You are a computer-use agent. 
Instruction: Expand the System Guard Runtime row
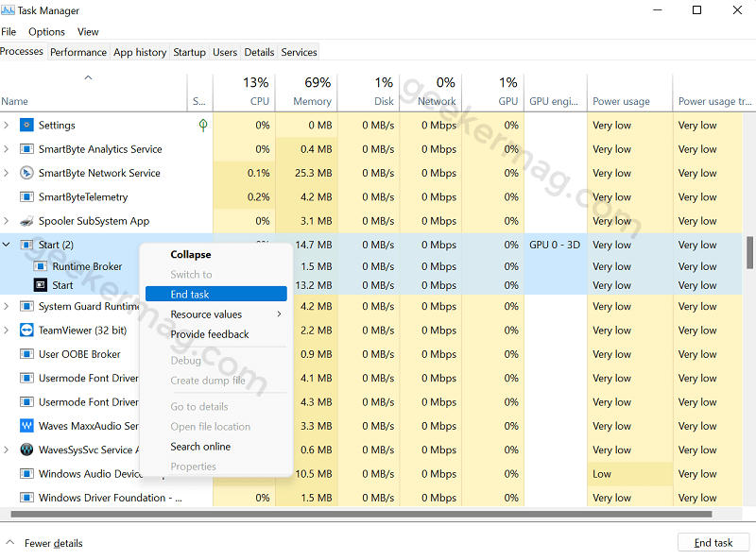[x=7, y=307]
